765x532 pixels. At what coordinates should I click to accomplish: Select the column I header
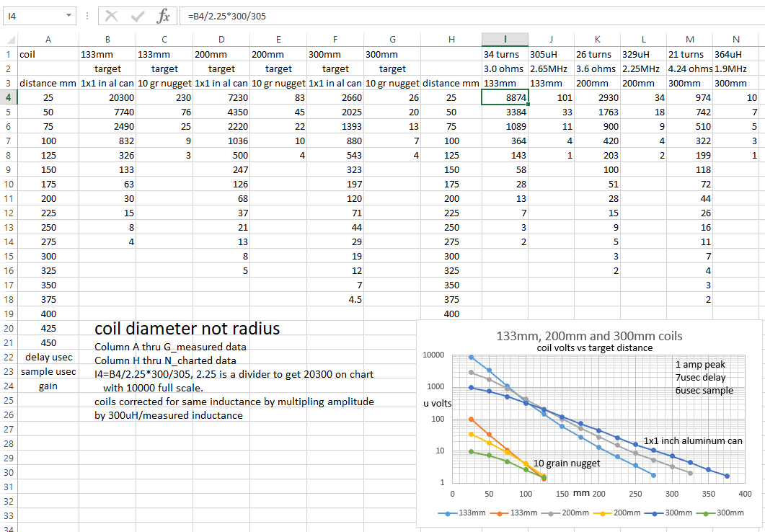505,40
